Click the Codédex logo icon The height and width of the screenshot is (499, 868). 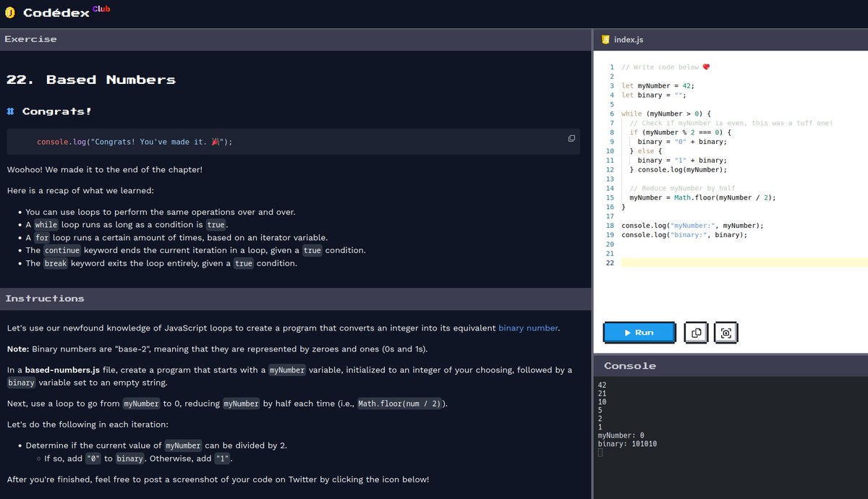click(x=9, y=12)
